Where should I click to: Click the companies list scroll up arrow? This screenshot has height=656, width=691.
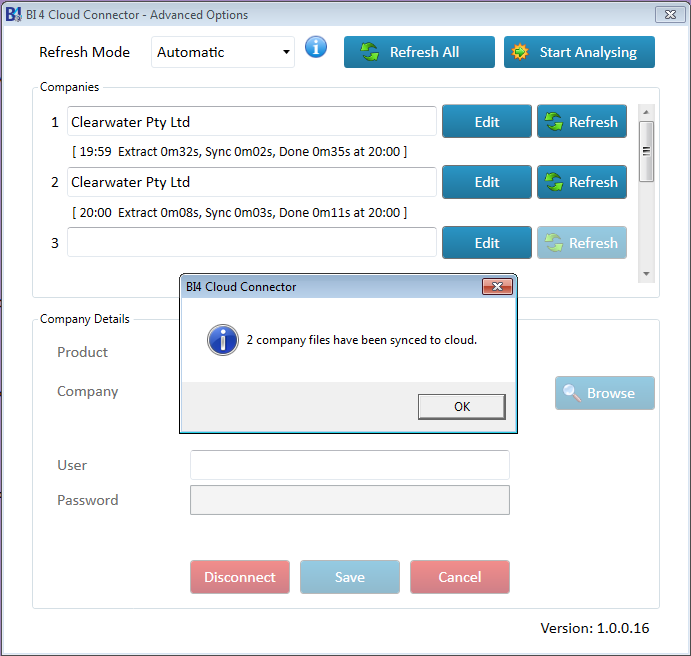[x=646, y=112]
